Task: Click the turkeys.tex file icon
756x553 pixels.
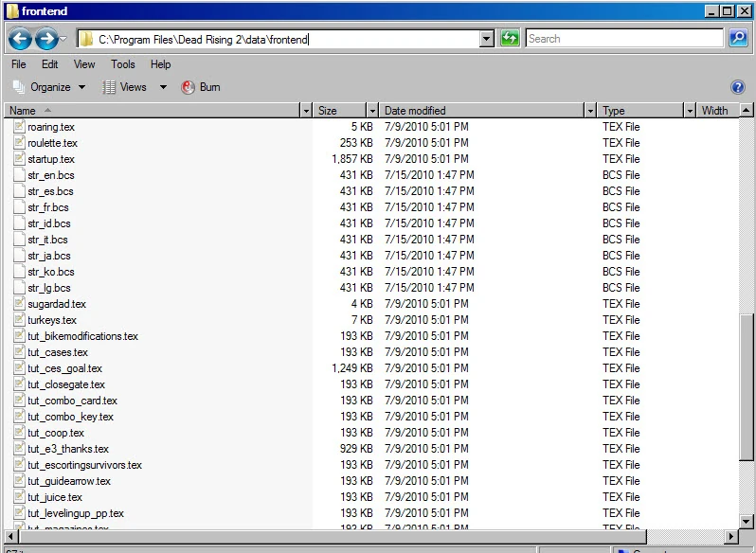Action: tap(19, 320)
